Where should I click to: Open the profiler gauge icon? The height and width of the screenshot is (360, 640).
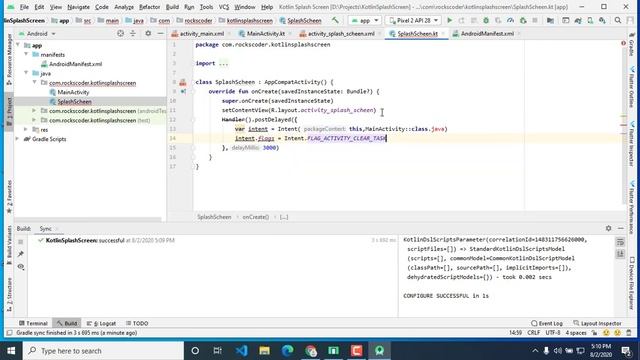point(510,20)
